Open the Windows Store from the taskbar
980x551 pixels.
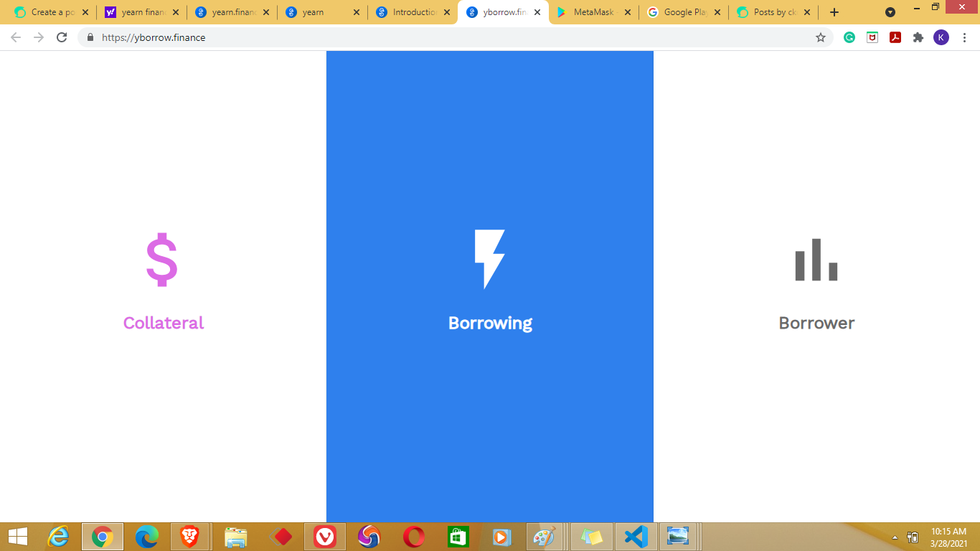pos(458,537)
